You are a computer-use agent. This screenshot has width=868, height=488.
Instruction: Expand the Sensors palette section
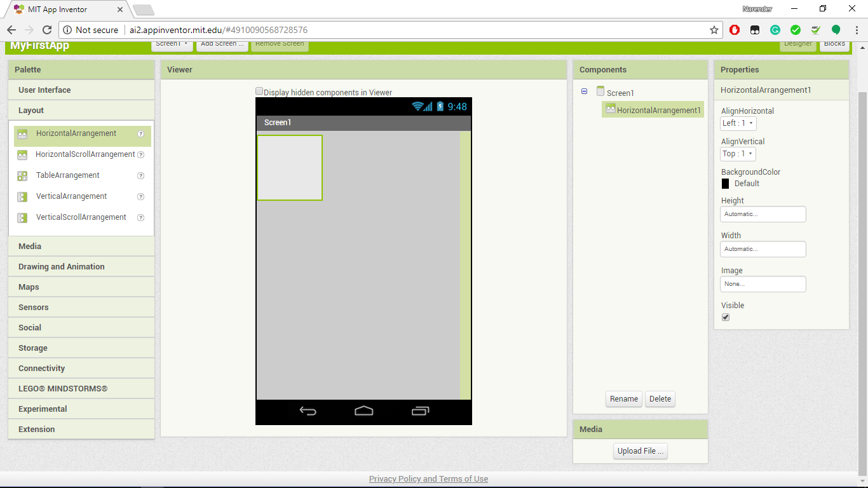(81, 308)
